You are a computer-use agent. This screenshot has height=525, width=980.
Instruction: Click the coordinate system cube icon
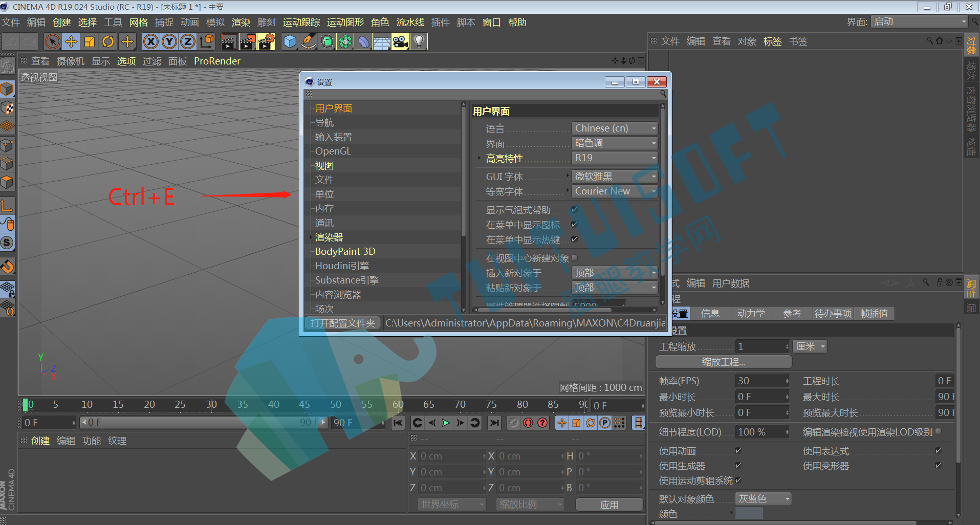(x=207, y=41)
